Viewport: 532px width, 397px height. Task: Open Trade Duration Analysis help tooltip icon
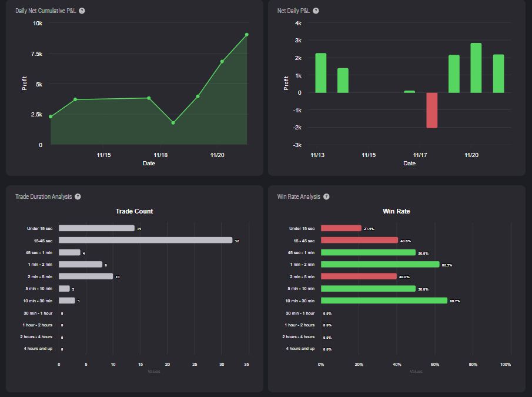[78, 197]
